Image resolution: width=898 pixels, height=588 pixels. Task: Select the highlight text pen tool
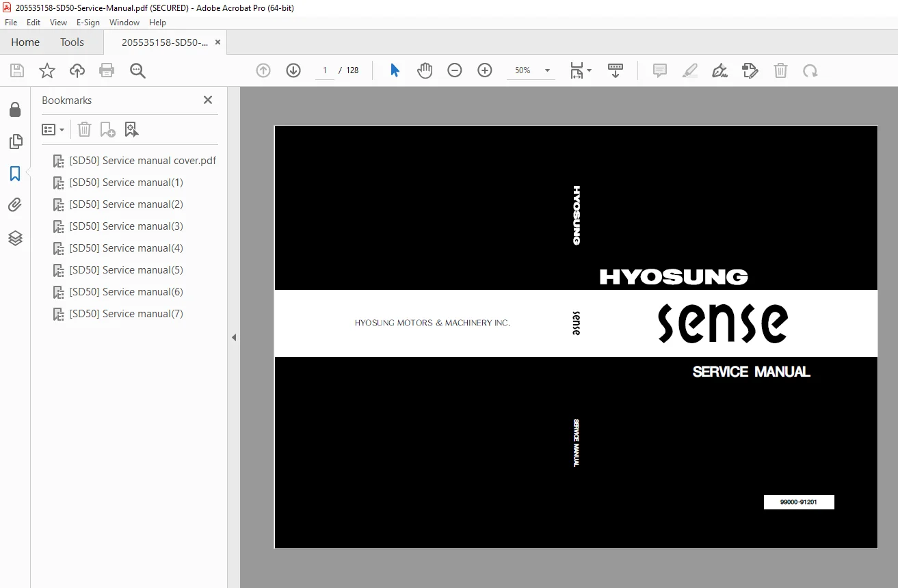pyautogui.click(x=690, y=70)
